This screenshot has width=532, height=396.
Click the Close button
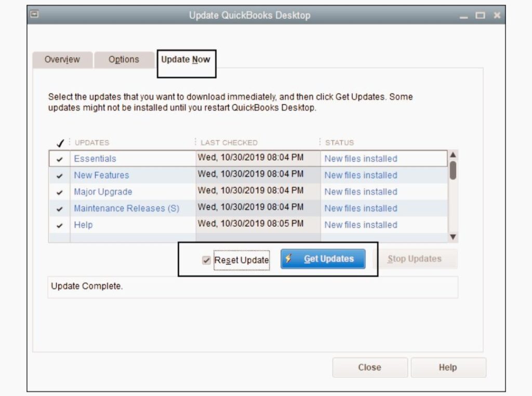pos(370,367)
